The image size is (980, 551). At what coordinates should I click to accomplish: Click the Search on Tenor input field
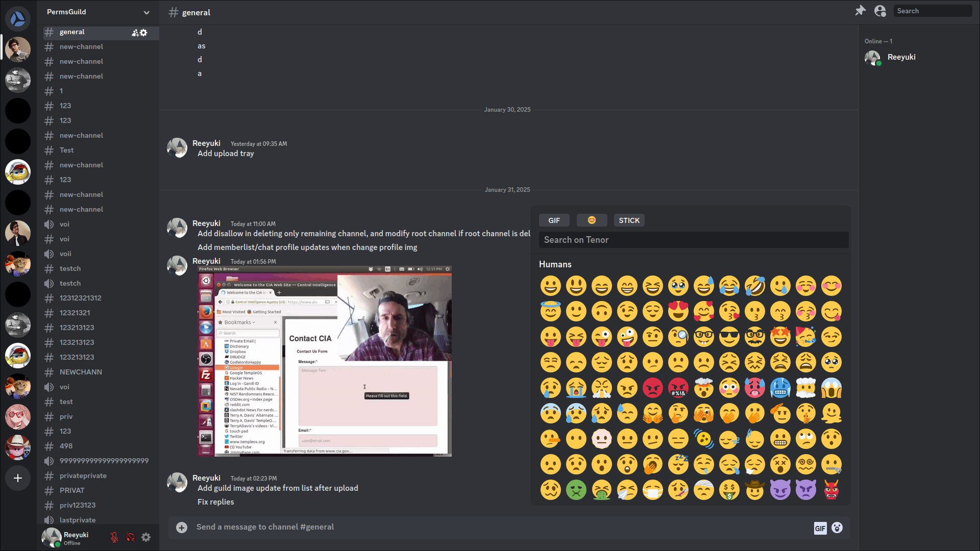pos(693,240)
